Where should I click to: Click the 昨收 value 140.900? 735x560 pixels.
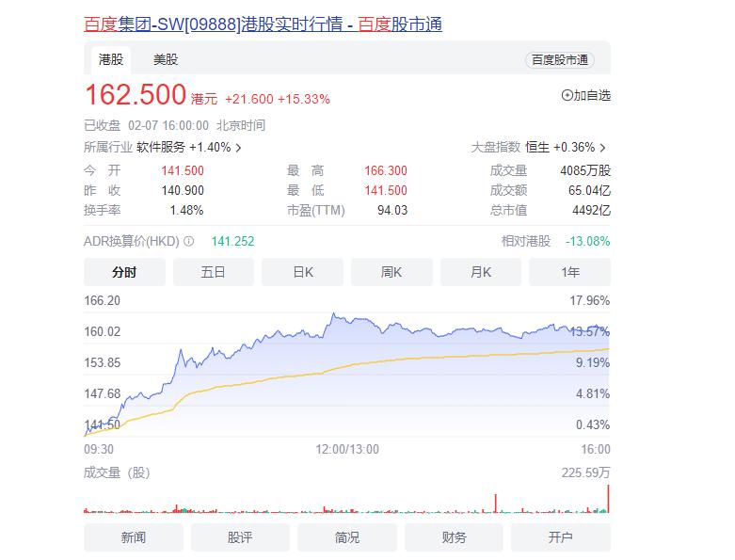click(183, 190)
